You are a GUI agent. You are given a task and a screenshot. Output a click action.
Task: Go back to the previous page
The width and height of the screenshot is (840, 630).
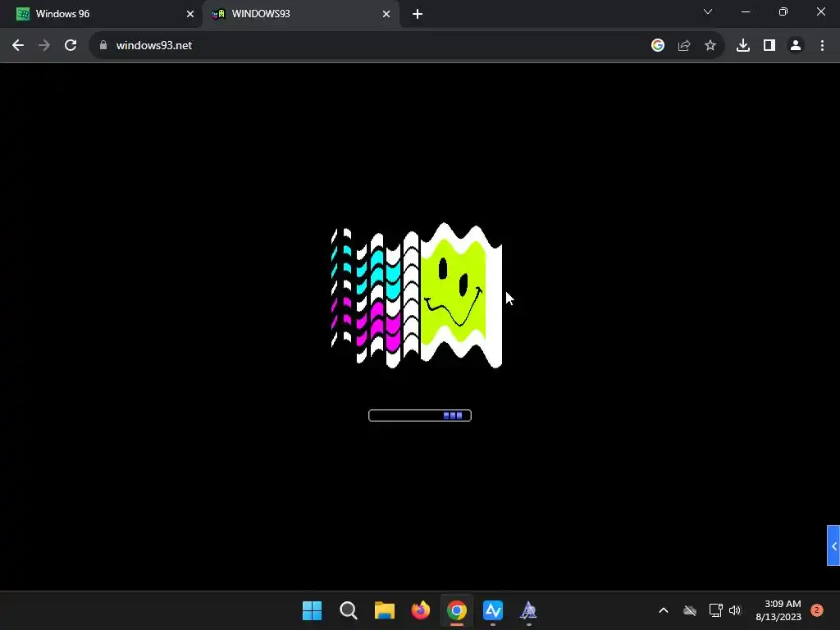18,46
